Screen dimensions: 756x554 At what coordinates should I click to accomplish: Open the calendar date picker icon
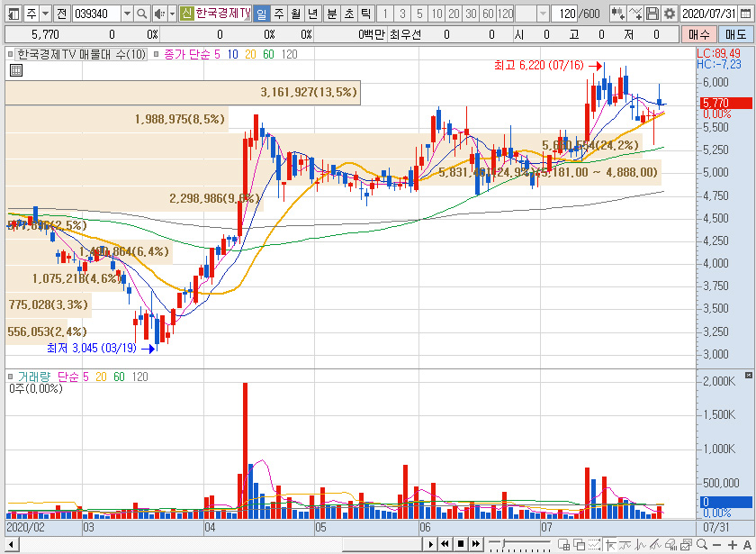coord(745,14)
